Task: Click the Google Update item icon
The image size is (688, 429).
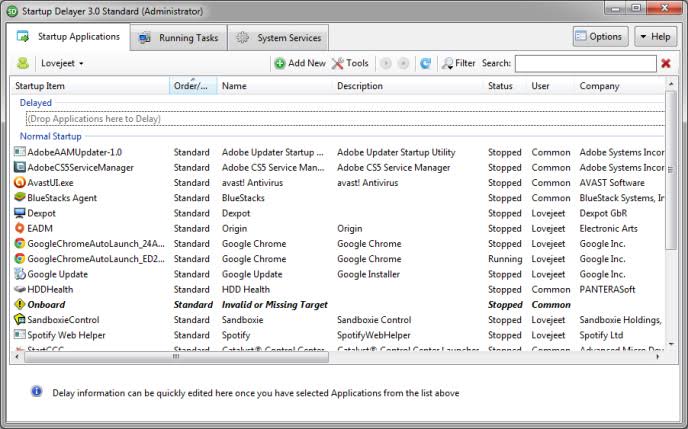Action: pyautogui.click(x=20, y=274)
